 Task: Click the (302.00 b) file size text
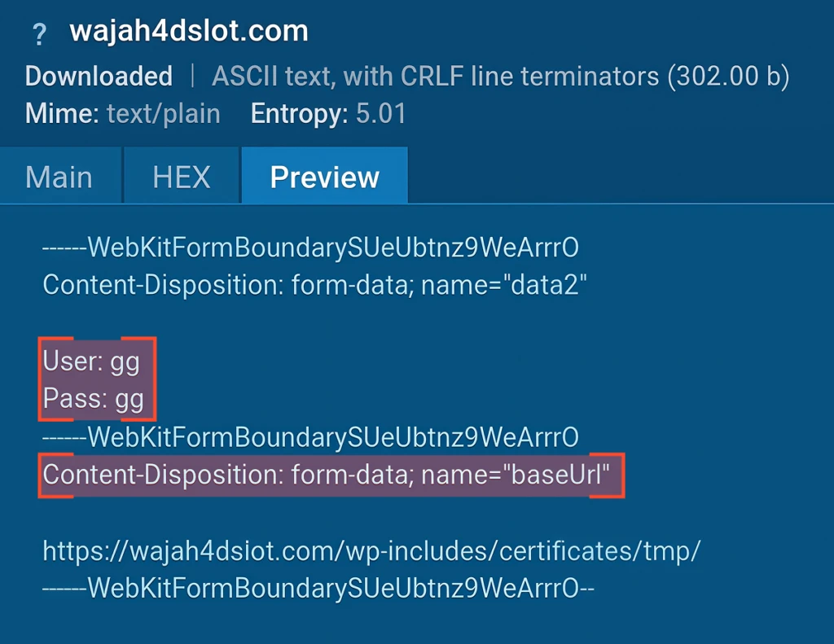tap(728, 77)
